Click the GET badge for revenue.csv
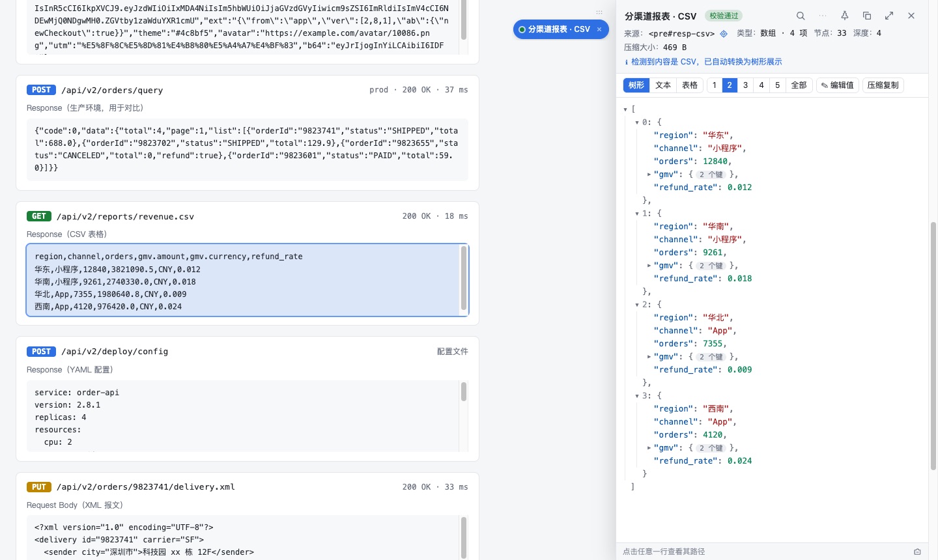The height and width of the screenshot is (560, 938). tap(39, 216)
